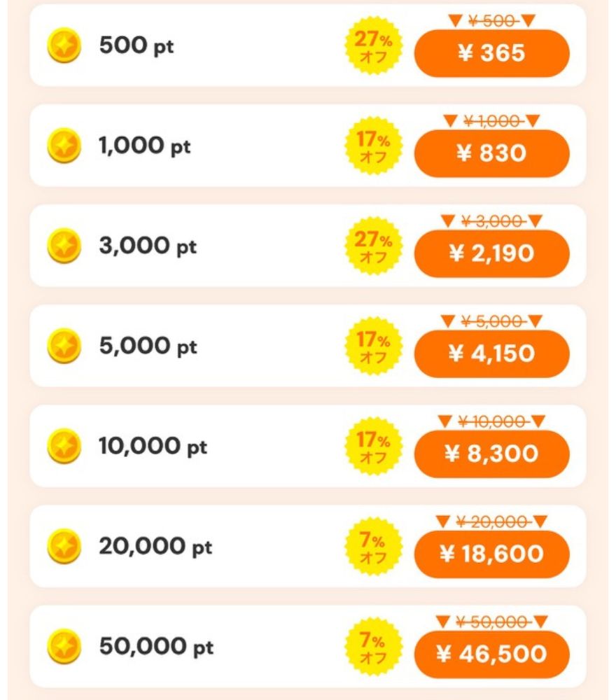Buy 500 pt for ¥365

(x=491, y=53)
